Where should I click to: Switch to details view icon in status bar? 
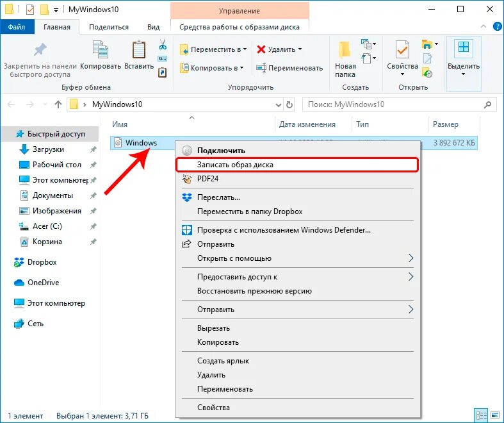481,415
